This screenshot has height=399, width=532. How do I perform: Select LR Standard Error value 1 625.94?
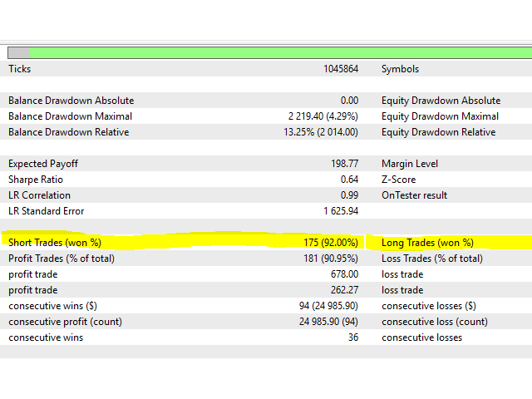pyautogui.click(x=341, y=211)
